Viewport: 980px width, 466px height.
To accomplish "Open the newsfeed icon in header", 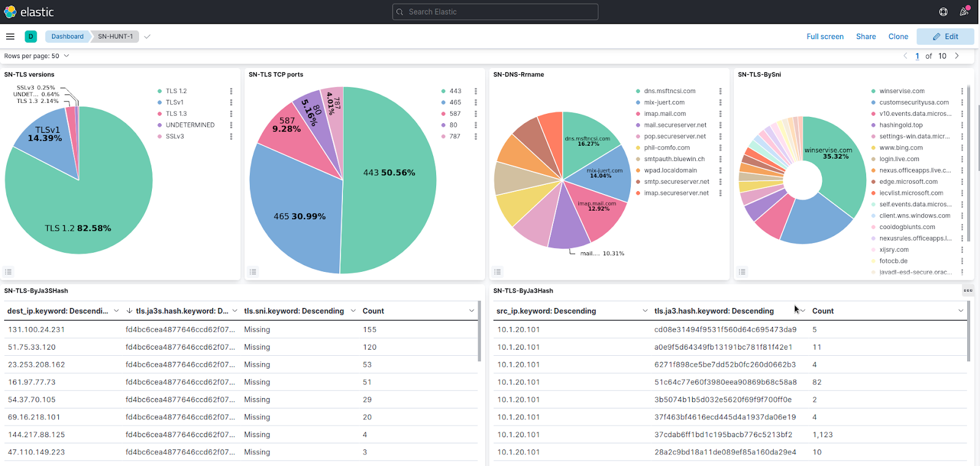I will coord(964,12).
